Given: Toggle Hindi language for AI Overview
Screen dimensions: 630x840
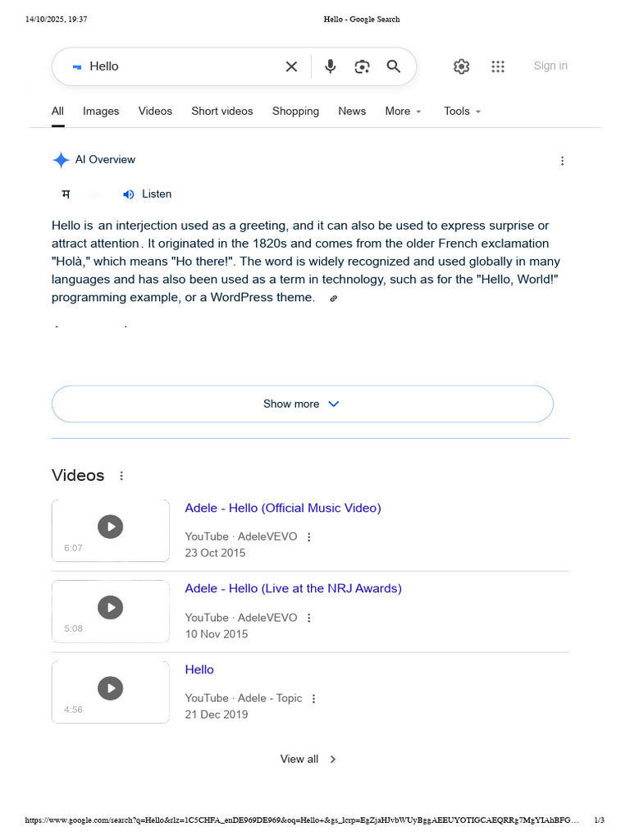Looking at the screenshot, I should [x=66, y=194].
